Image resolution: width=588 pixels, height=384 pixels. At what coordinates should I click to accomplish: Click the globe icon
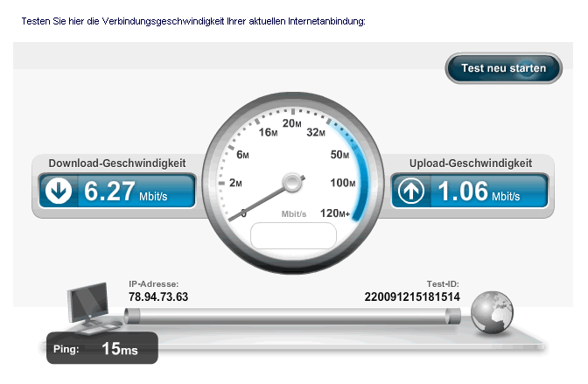click(492, 312)
